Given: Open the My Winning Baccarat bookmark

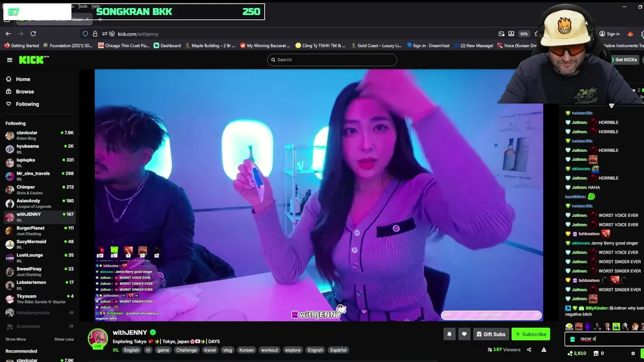Looking at the screenshot, I should [265, 45].
